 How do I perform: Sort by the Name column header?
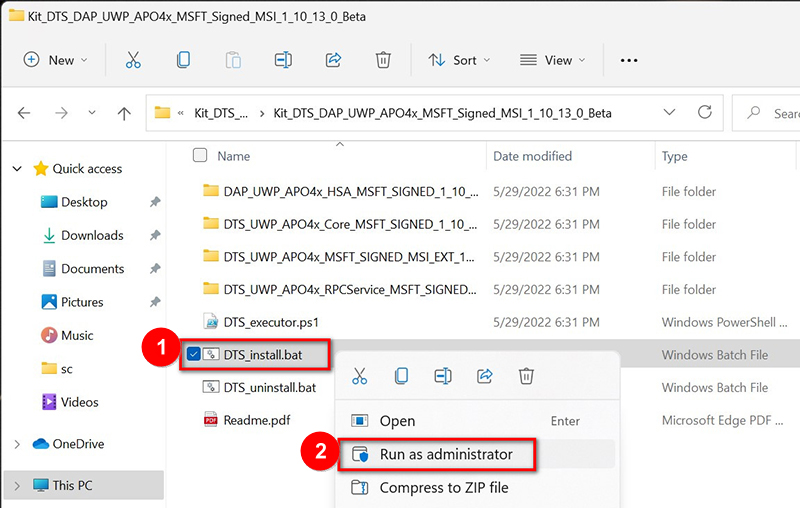[x=234, y=156]
